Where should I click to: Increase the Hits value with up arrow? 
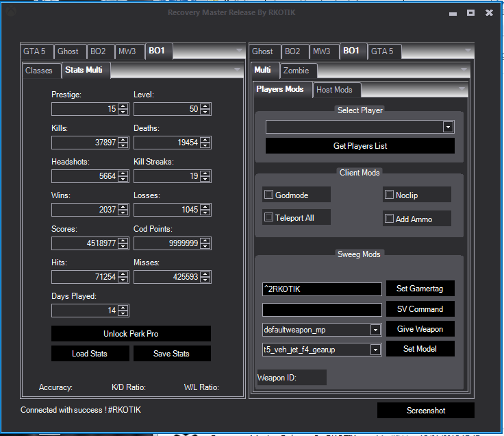[123, 274]
